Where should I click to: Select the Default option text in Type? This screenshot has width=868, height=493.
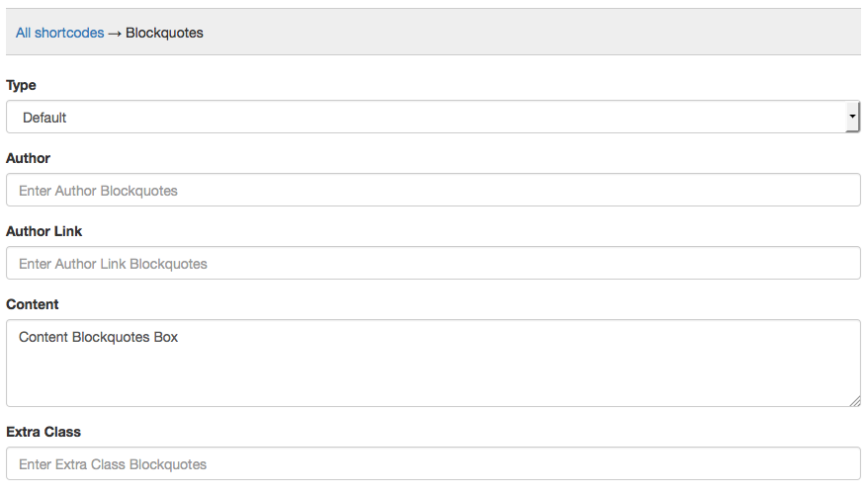44,117
